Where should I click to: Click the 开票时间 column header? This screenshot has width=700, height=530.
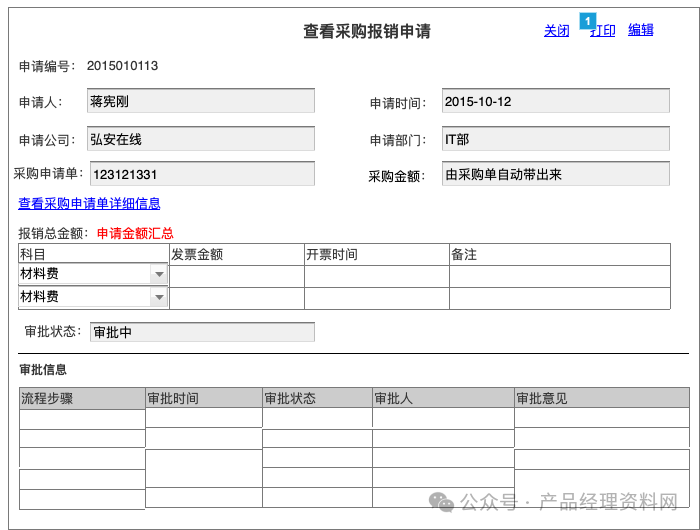[377, 255]
